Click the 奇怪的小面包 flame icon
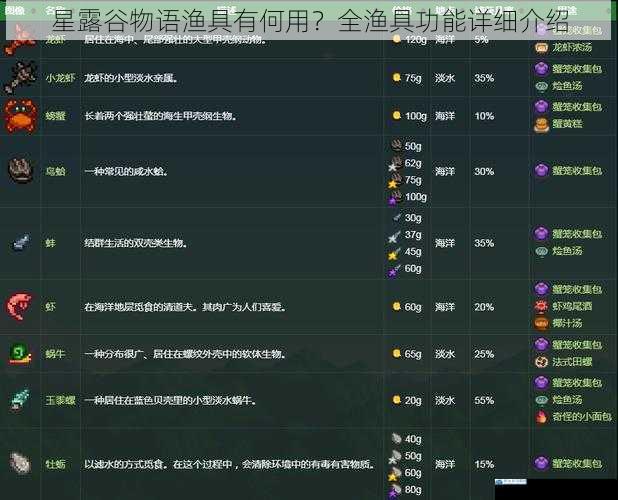 pos(541,417)
